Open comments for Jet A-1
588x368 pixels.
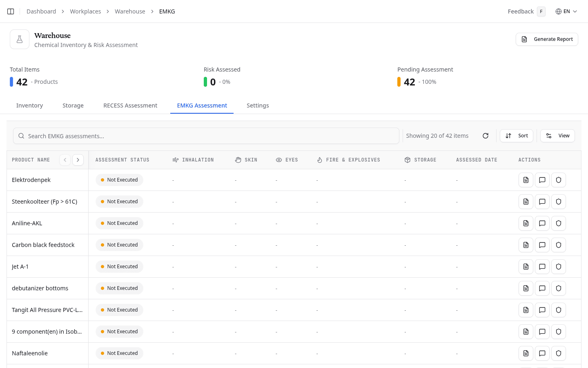tap(542, 266)
